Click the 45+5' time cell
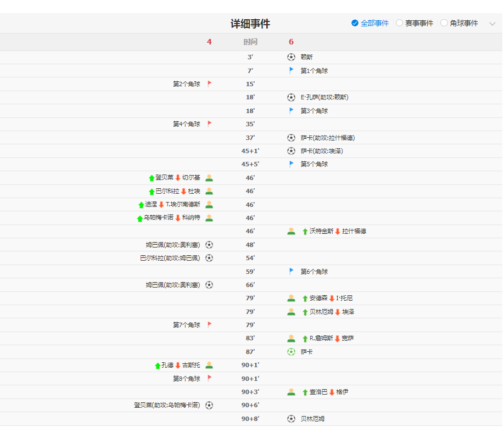 (x=250, y=164)
